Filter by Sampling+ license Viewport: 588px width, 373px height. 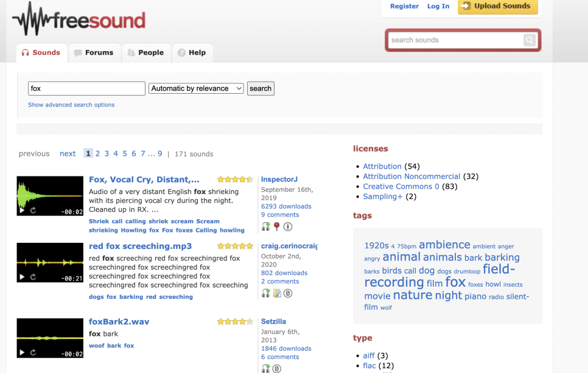coord(382,197)
